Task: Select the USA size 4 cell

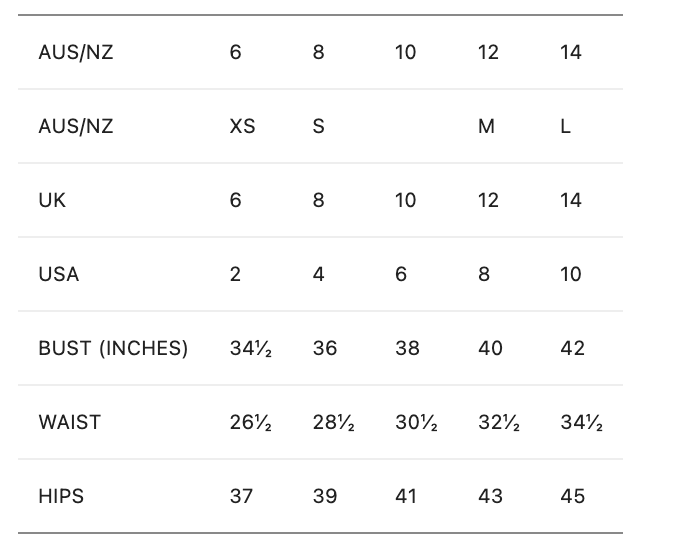Action: coord(318,274)
